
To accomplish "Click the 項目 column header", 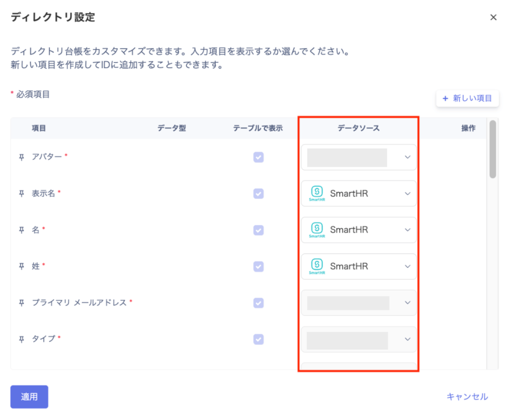I will (x=39, y=128).
